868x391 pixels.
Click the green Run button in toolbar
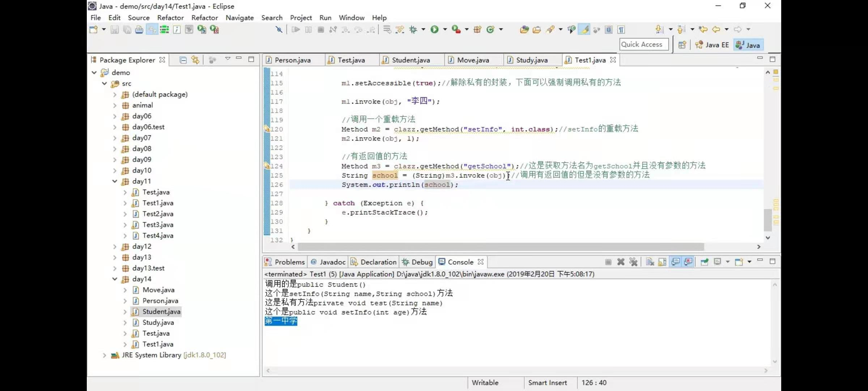coord(434,30)
